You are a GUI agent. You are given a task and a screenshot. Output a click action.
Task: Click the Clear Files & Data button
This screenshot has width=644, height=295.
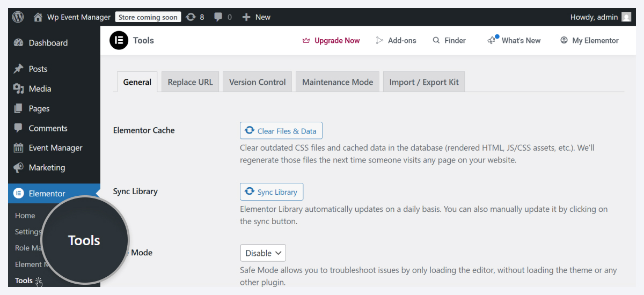(281, 130)
